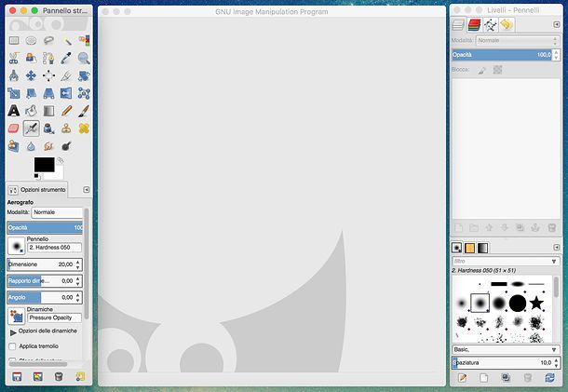Select the Fuzzy Select magic wand tool
The image size is (568, 392).
click(66, 40)
